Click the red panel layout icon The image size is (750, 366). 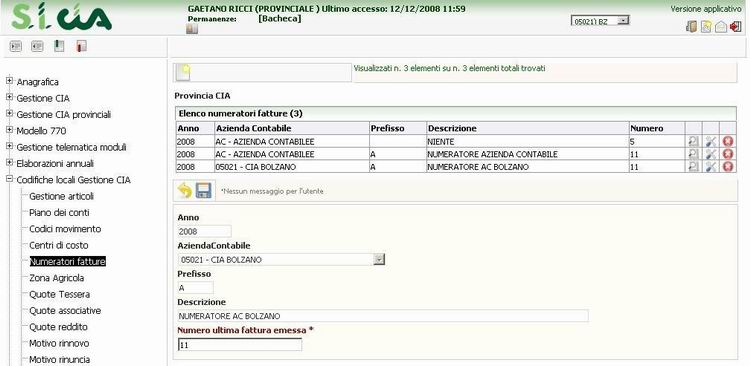point(81,46)
